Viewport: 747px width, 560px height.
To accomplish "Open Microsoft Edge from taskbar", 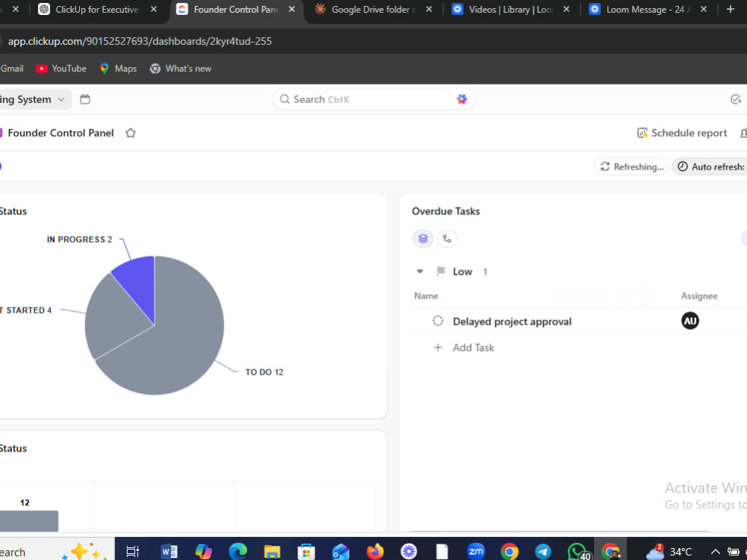I will pyautogui.click(x=238, y=552).
